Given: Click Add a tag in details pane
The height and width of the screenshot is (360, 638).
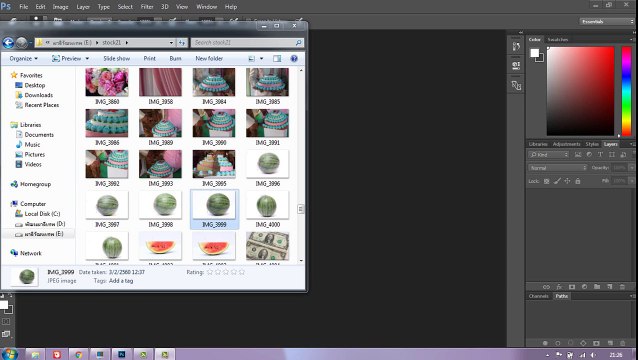Looking at the screenshot, I should (x=121, y=281).
